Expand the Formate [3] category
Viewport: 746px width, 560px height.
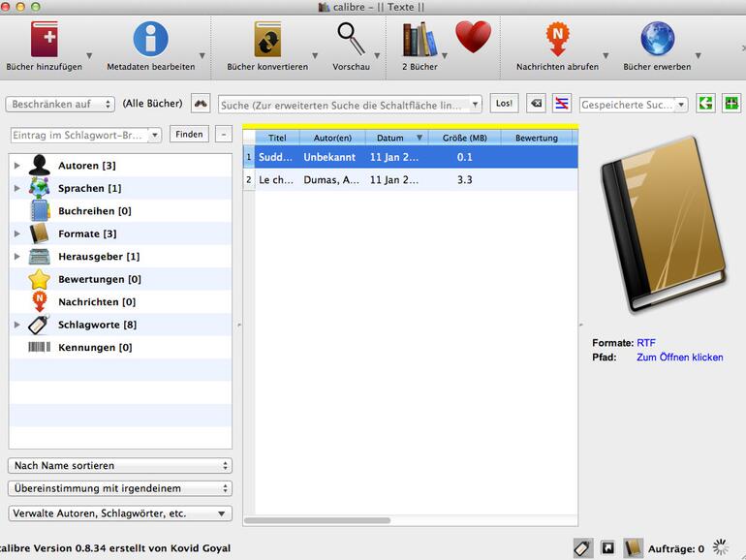[x=17, y=233]
